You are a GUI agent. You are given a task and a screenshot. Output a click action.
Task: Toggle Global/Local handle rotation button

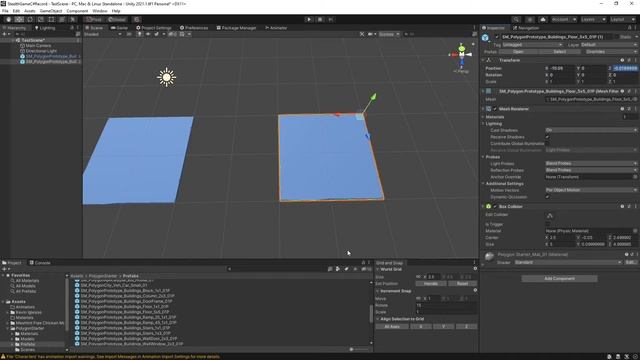click(117, 19)
